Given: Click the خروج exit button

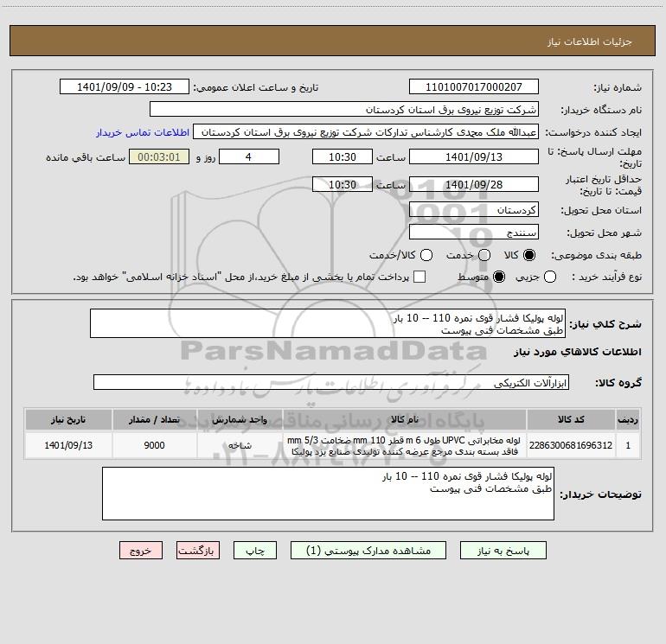Looking at the screenshot, I should pos(141,551).
